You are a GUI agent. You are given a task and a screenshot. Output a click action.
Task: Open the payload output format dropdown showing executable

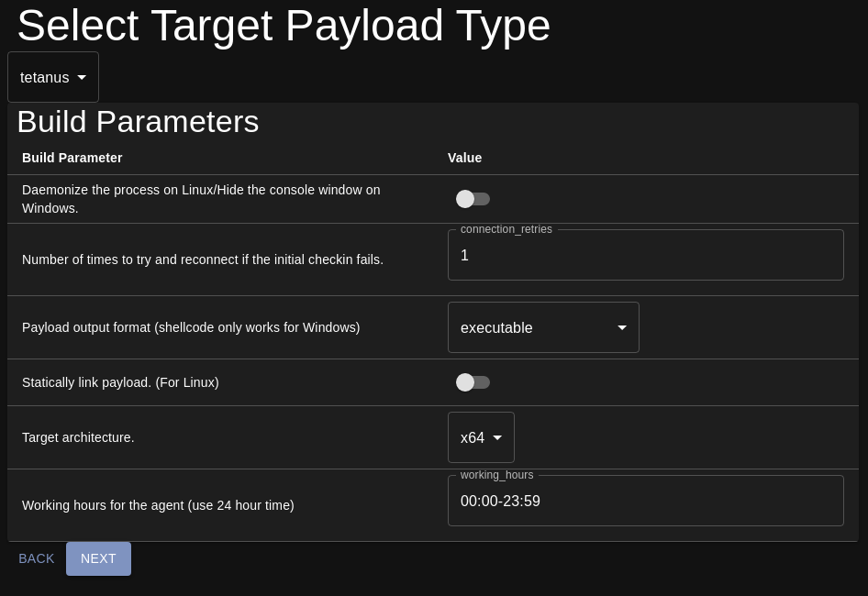point(543,327)
